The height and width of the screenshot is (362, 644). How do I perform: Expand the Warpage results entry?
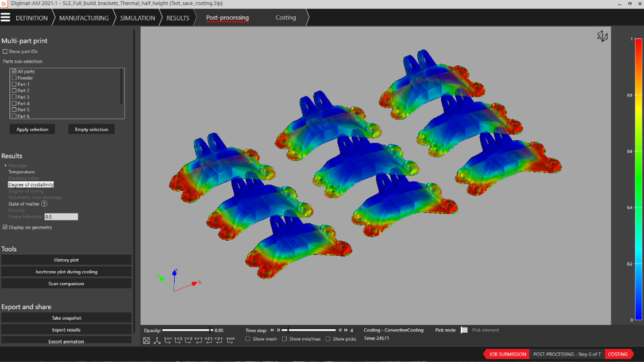6,165
